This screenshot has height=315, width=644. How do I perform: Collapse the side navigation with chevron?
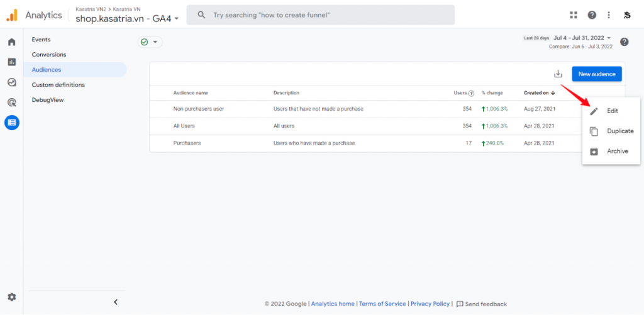click(x=116, y=302)
